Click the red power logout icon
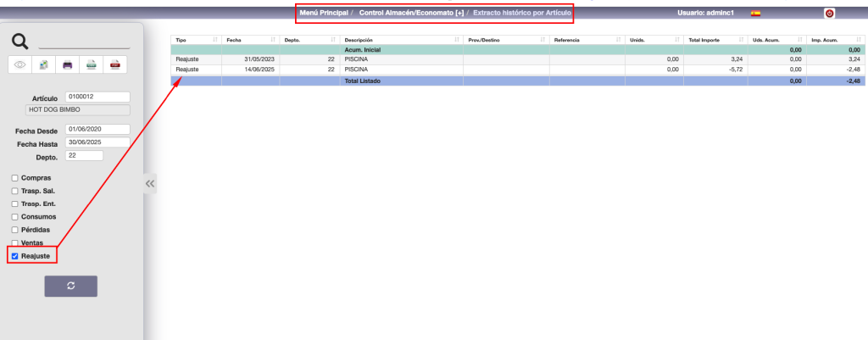 click(829, 14)
